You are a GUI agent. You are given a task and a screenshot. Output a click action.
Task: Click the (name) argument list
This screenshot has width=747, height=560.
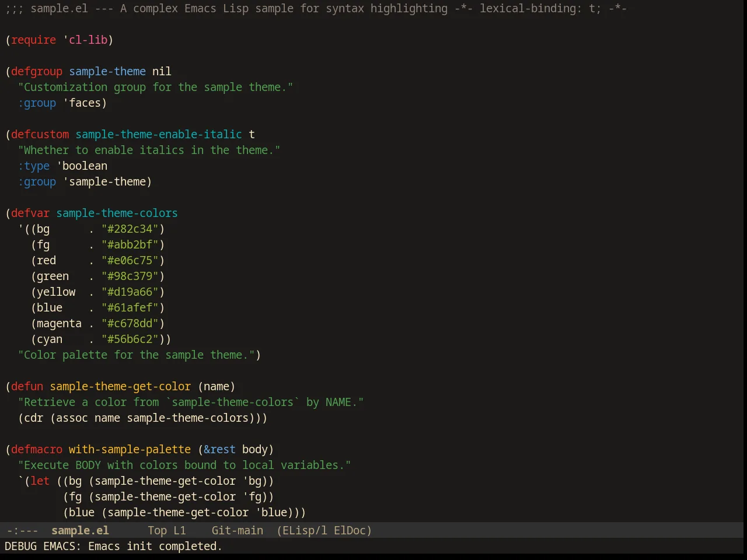coord(217,386)
